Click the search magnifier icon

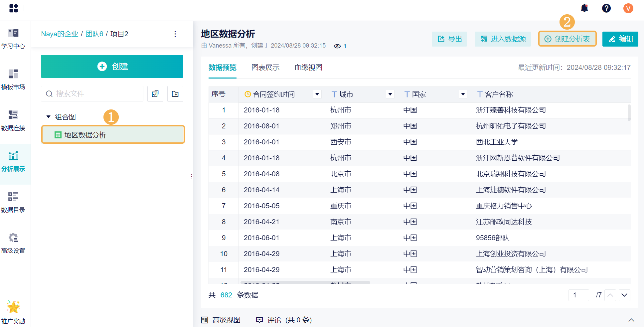[49, 94]
